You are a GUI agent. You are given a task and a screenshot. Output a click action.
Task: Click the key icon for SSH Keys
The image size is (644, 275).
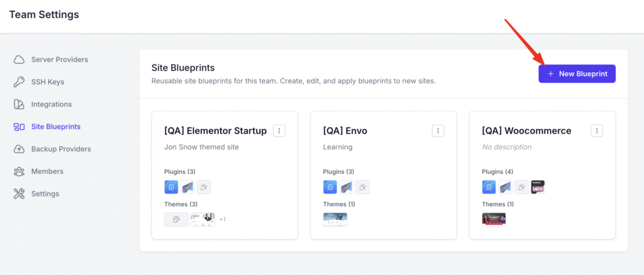point(19,82)
